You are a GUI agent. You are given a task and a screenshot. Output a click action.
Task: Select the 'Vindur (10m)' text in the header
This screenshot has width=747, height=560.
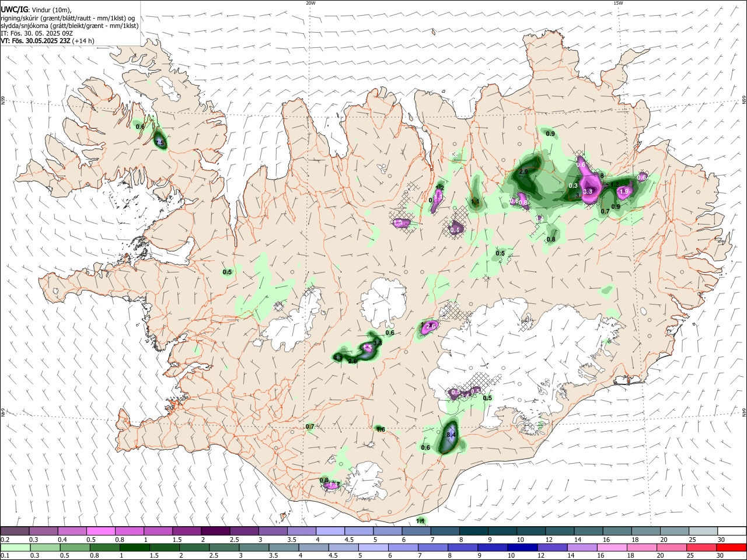click(51, 10)
